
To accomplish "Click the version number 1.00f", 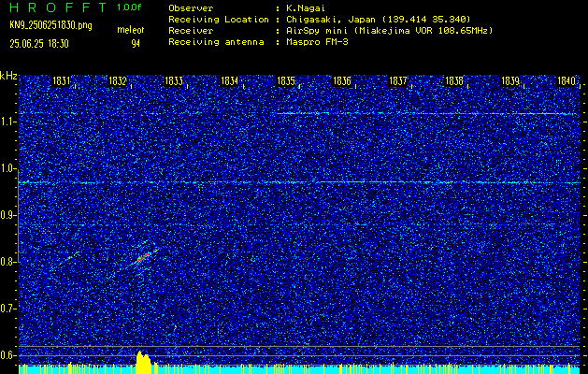I will (x=129, y=7).
